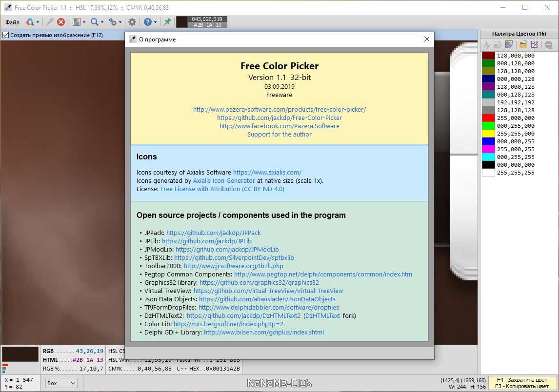Open the SilverpointDev/sptbxlib link
This screenshot has width=559, height=392.
(234, 257)
